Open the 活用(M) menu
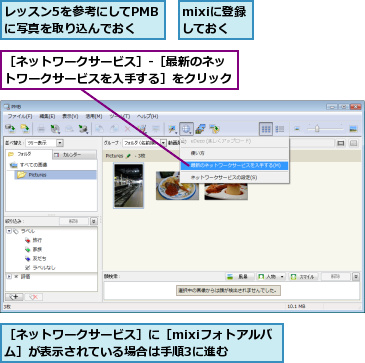Image resolution: width=365 pixels, height=363 pixels. 94,116
